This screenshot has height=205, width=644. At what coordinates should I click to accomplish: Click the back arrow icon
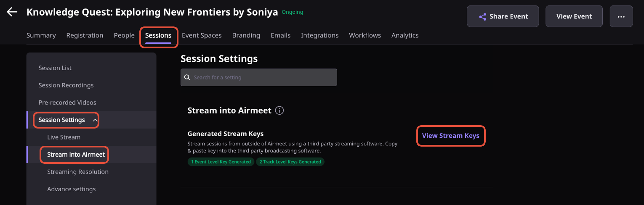coord(12,12)
